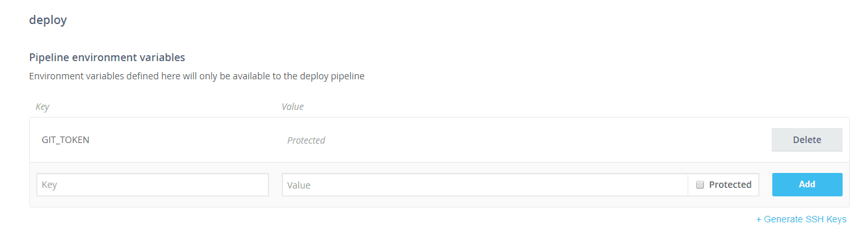Focus the Value input field
The height and width of the screenshot is (236, 868).
tap(485, 185)
